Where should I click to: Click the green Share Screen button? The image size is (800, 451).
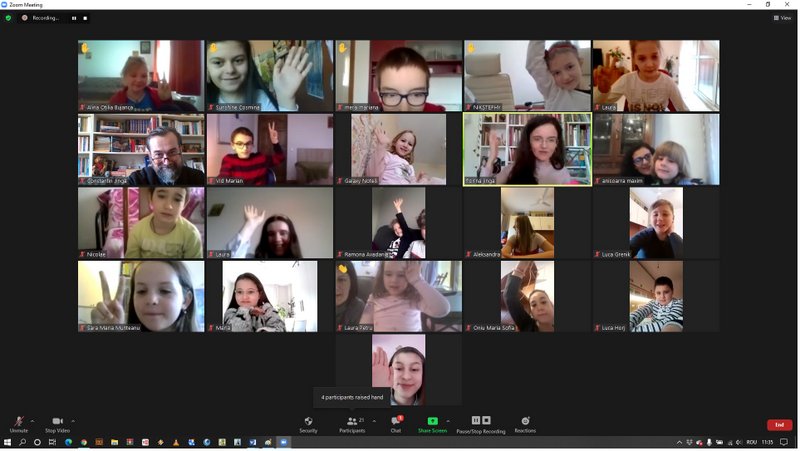point(432,424)
